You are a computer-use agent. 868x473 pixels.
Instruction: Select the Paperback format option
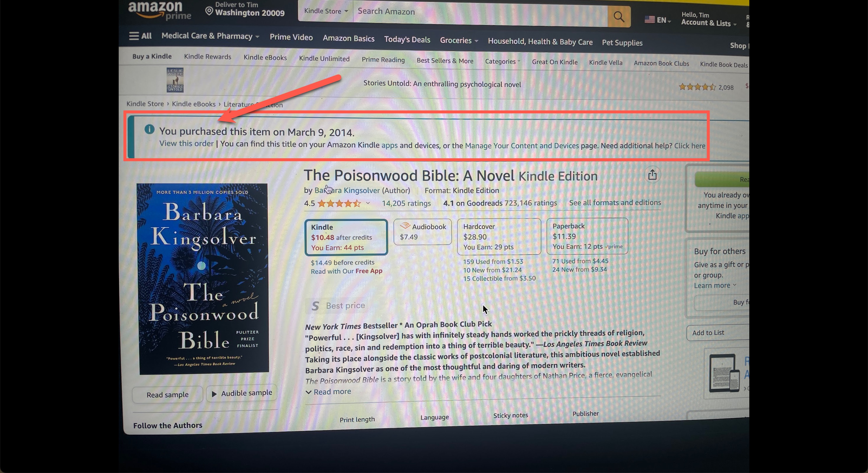pyautogui.click(x=587, y=236)
